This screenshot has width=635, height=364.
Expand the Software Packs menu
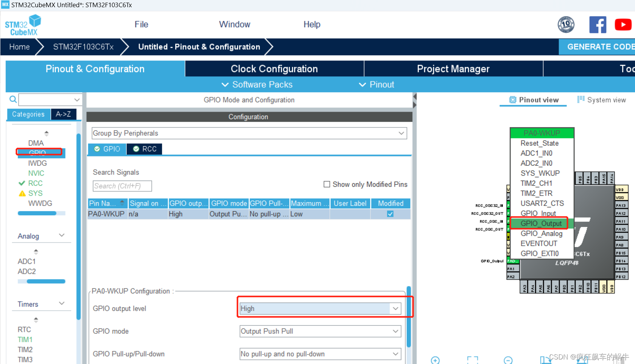tap(257, 85)
